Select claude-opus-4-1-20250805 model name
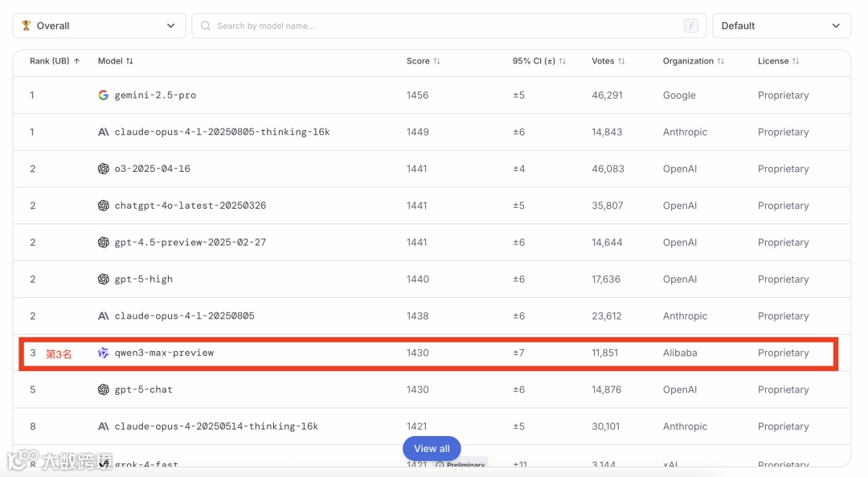Image resolution: width=868 pixels, height=477 pixels. 184,316
